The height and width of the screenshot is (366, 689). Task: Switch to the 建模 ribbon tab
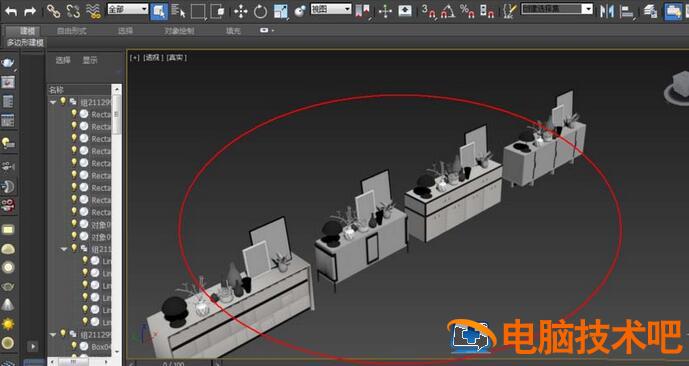pyautogui.click(x=27, y=31)
